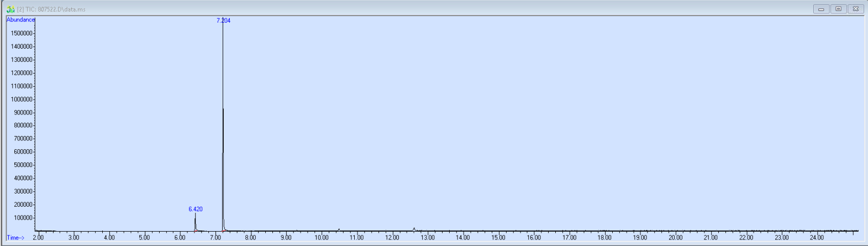Screen dimensions: 868x246
Task: Click the 9.00 time axis label
Action: [x=286, y=238]
